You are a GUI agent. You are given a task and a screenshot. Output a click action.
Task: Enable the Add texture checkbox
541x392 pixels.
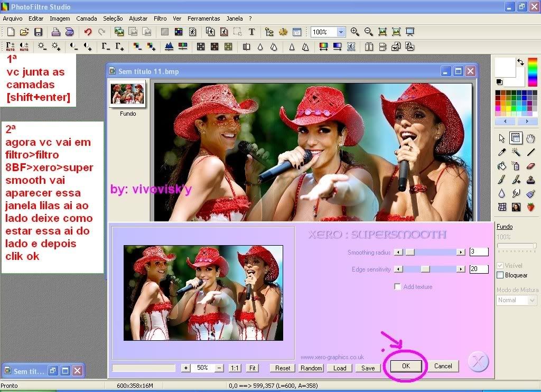(x=398, y=287)
